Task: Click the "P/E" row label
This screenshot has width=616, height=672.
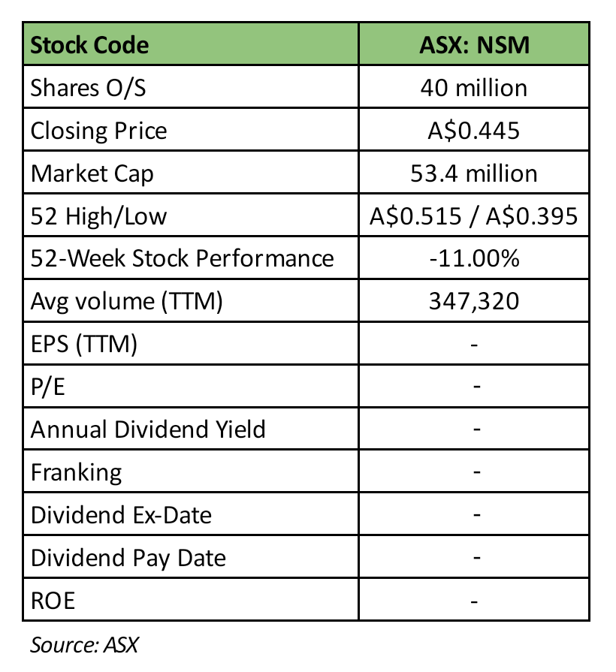Action: (x=47, y=387)
